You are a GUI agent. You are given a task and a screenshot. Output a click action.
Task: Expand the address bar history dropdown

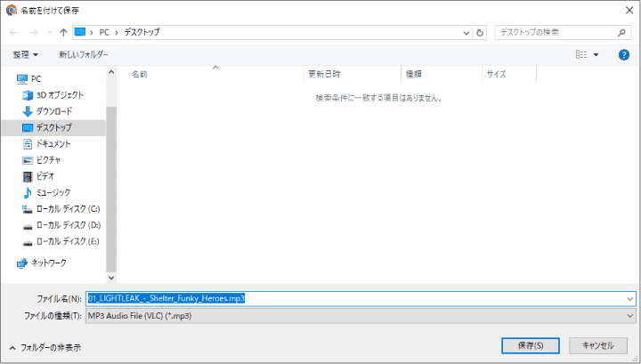[467, 32]
